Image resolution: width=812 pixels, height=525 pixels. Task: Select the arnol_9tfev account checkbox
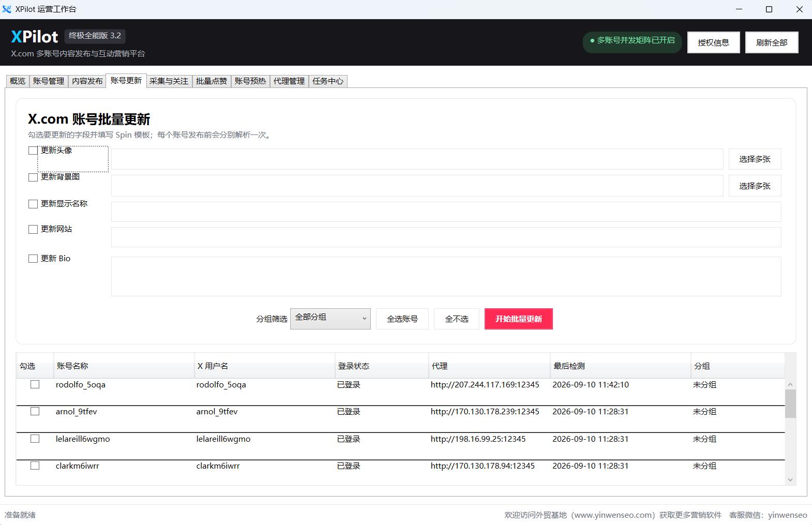[x=35, y=411]
